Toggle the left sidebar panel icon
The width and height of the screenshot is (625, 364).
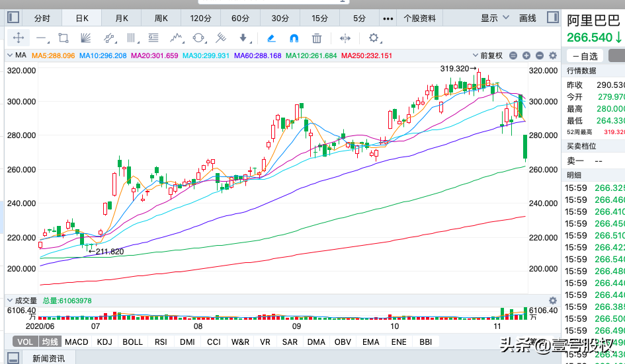pyautogui.click(x=13, y=18)
